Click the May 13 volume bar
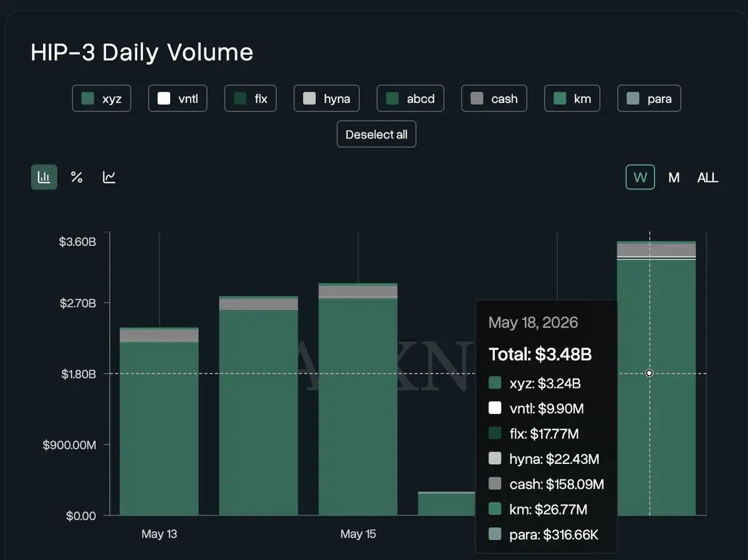Screen dimensions: 748x560 [x=159, y=422]
